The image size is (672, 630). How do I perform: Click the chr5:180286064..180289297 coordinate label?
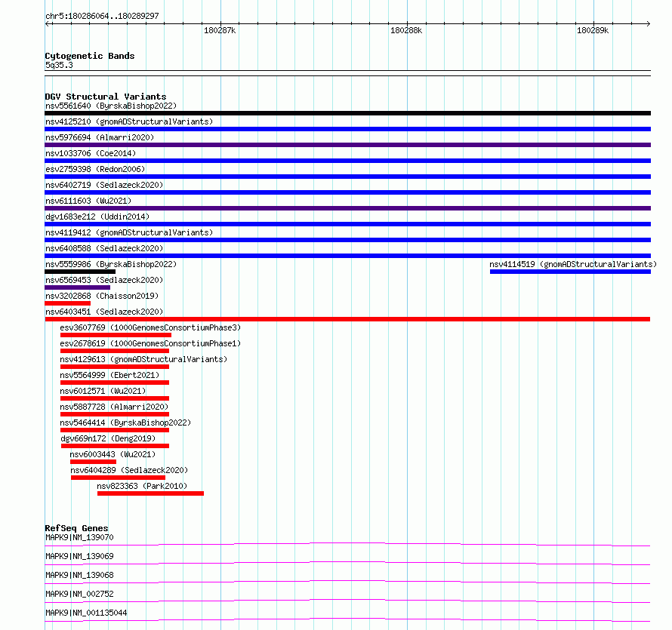coord(102,16)
